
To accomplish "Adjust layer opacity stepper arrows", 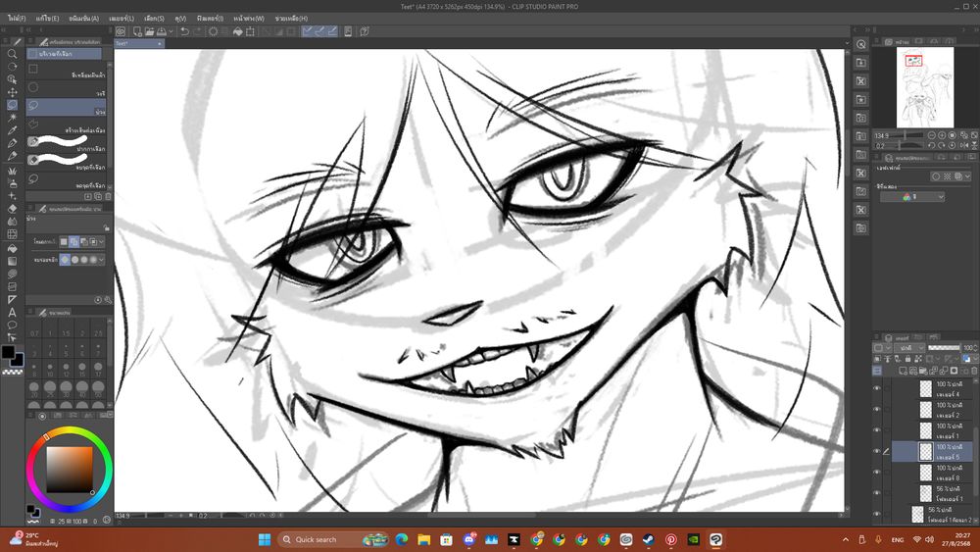I will (x=976, y=348).
